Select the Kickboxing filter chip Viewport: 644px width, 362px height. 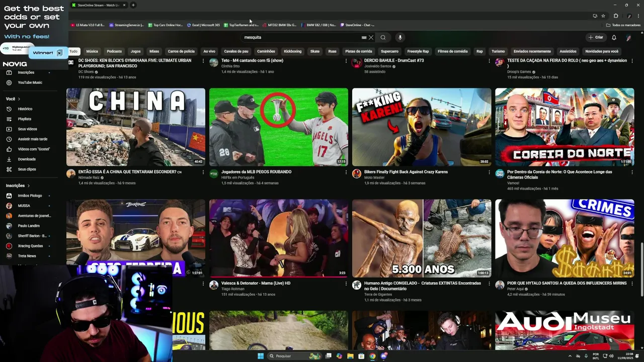tap(292, 51)
